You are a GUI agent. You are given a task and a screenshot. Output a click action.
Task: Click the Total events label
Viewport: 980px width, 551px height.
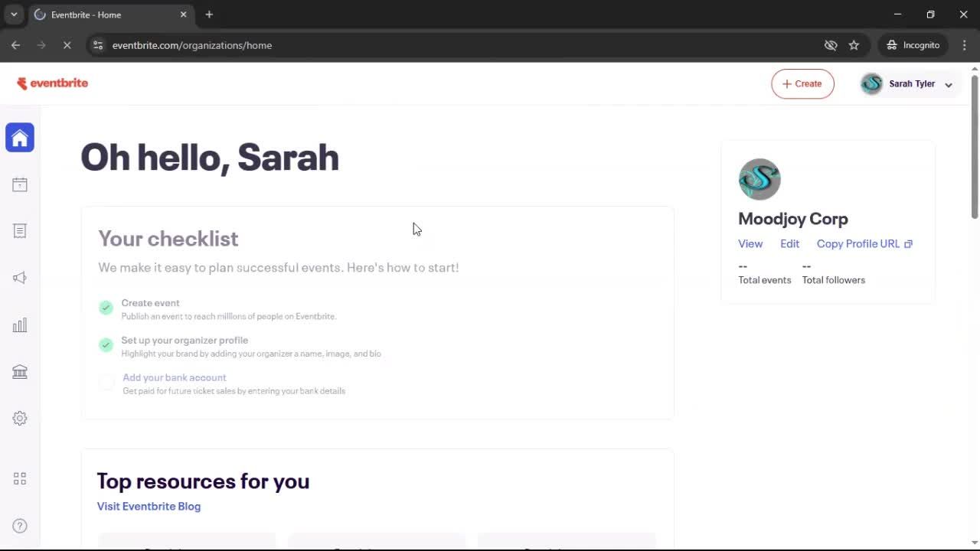pyautogui.click(x=765, y=280)
